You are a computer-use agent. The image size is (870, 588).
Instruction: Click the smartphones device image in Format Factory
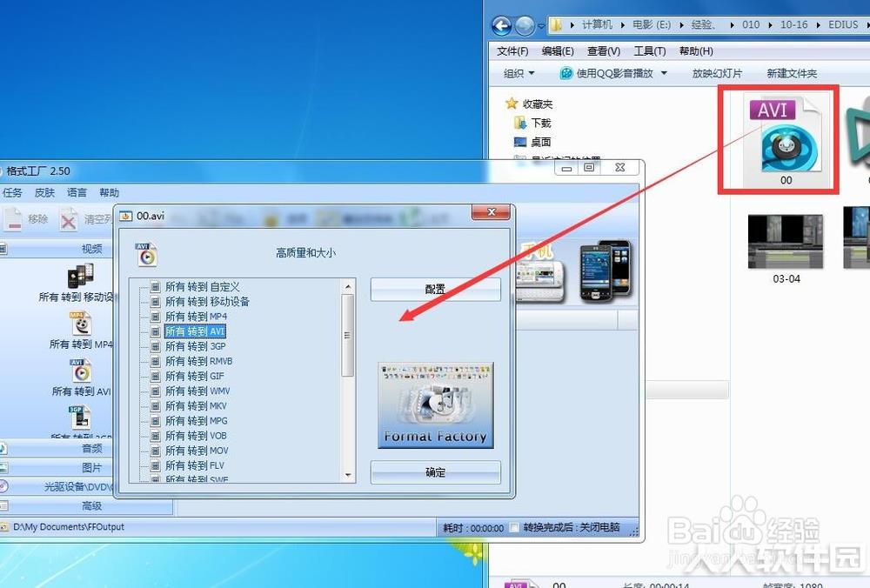(x=606, y=271)
